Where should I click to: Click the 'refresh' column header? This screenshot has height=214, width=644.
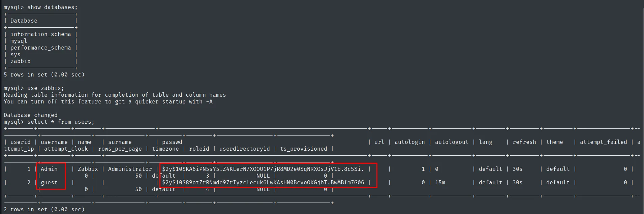click(x=524, y=142)
